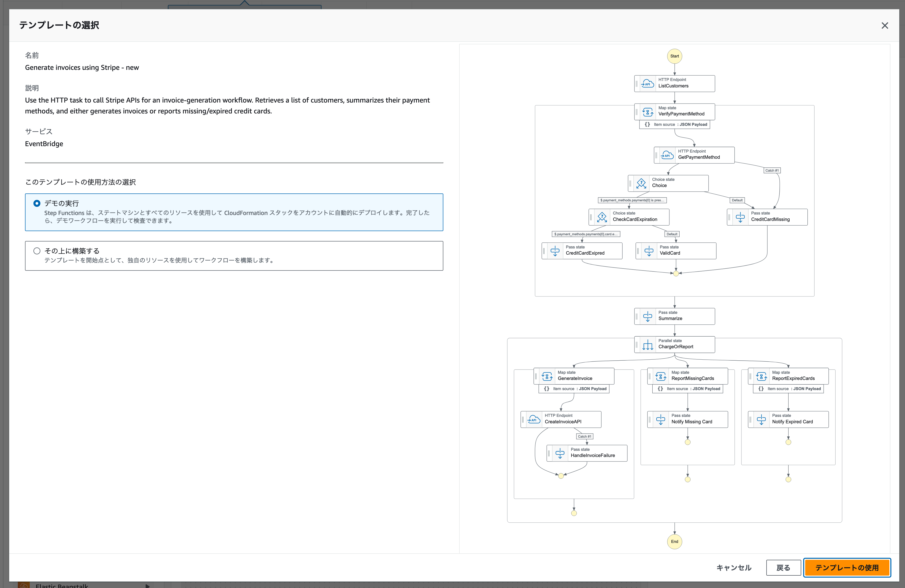Click the Start node in workflow
Image resolution: width=905 pixels, height=588 pixels.
click(x=674, y=56)
